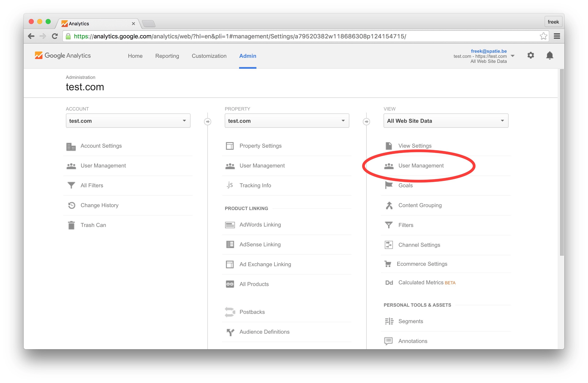
Task: Click the Ecommerce Settings cart icon
Action: click(x=388, y=264)
